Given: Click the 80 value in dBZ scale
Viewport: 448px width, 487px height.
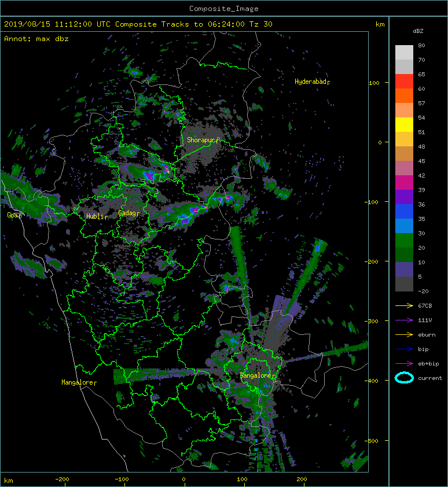Looking at the screenshot, I should (421, 45).
